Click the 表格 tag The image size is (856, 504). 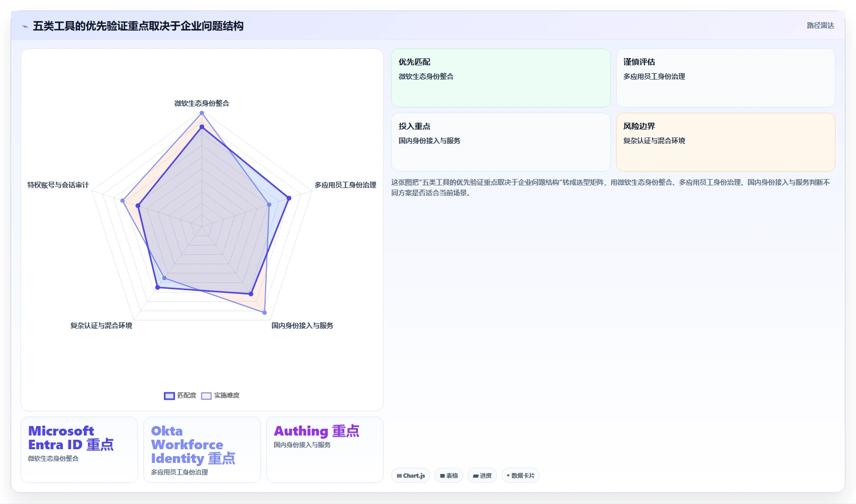coord(449,476)
